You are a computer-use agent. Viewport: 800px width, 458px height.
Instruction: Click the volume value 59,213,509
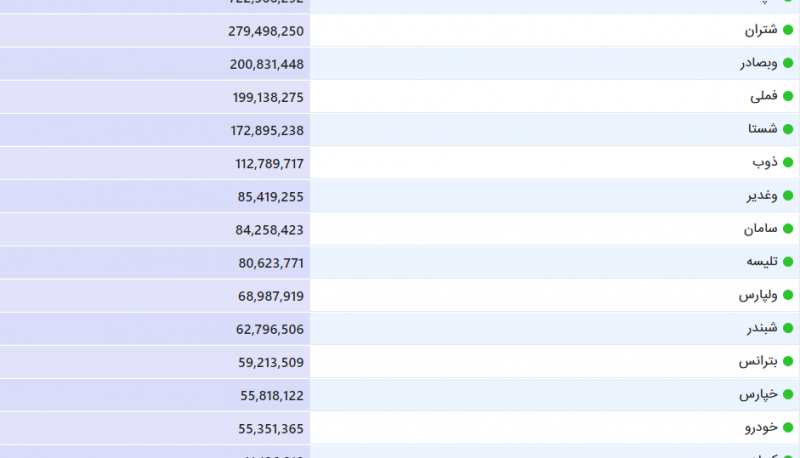coord(271,363)
